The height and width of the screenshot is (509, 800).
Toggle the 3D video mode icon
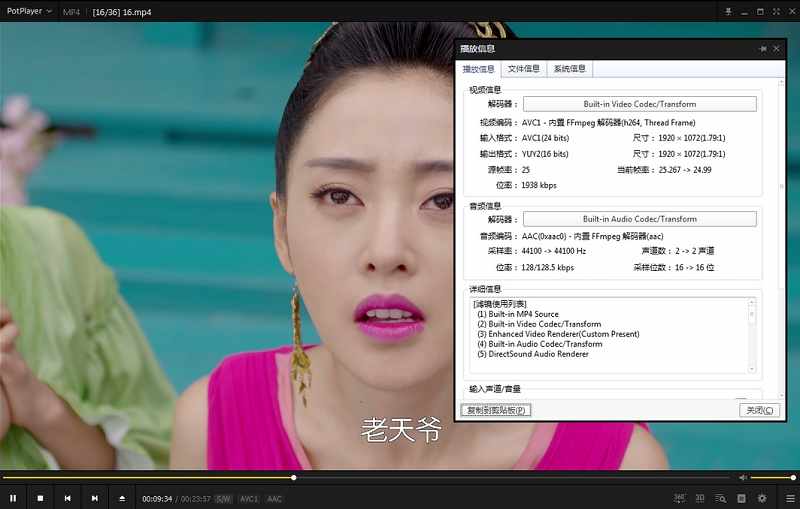click(x=700, y=498)
